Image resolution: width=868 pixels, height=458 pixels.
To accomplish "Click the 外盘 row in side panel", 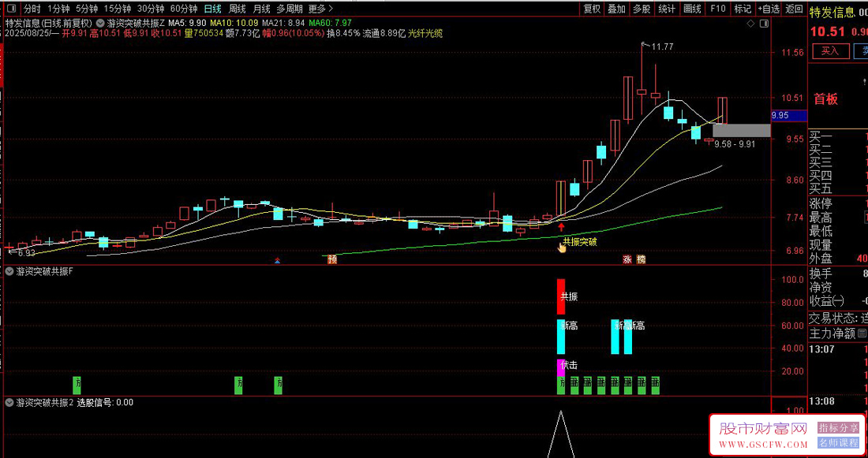I will 838,258.
